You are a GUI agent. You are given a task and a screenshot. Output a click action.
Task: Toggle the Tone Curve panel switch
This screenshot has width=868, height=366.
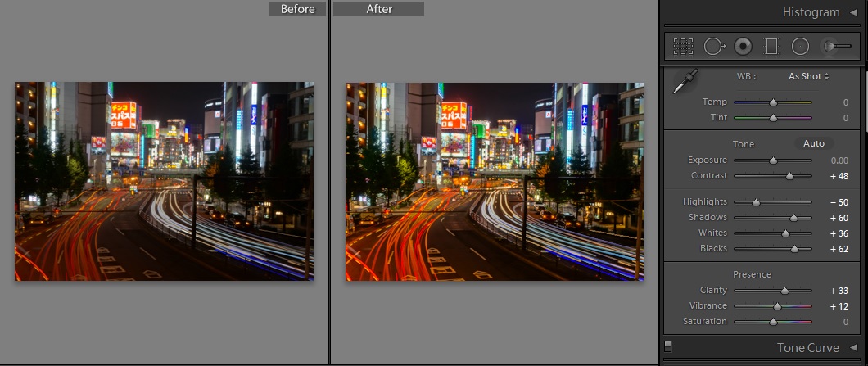pos(668,346)
